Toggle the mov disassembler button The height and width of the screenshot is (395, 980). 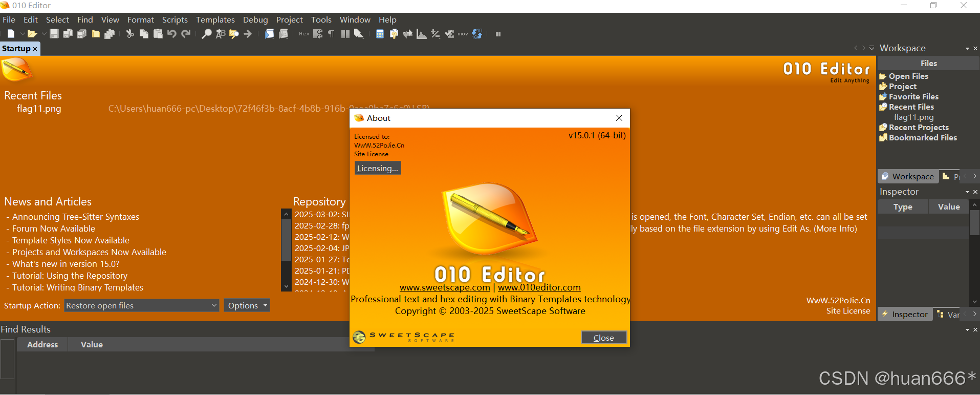click(463, 34)
